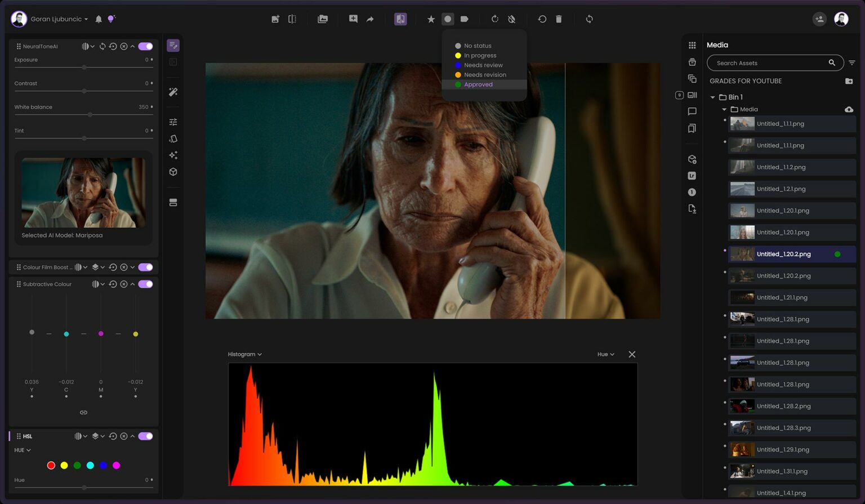Open the Lightroom integration in the right sidebar
The width and height of the screenshot is (865, 504).
pos(692,176)
